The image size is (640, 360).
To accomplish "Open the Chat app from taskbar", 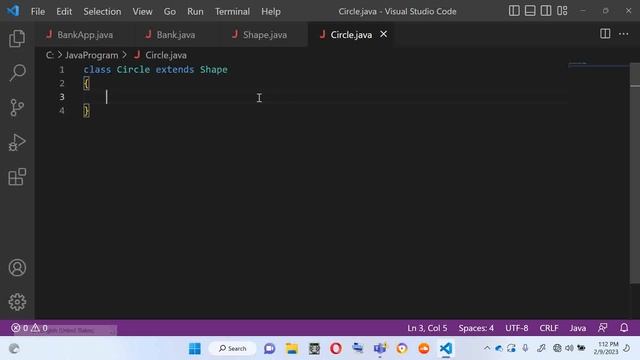I will [269, 349].
